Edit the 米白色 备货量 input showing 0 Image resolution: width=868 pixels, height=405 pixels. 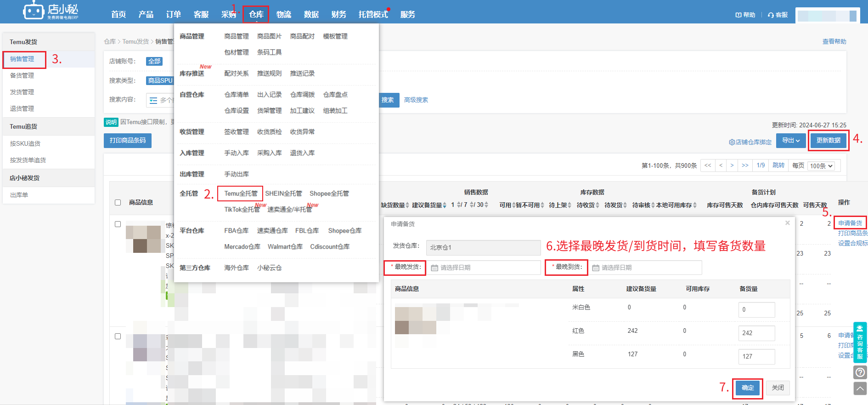tap(756, 310)
